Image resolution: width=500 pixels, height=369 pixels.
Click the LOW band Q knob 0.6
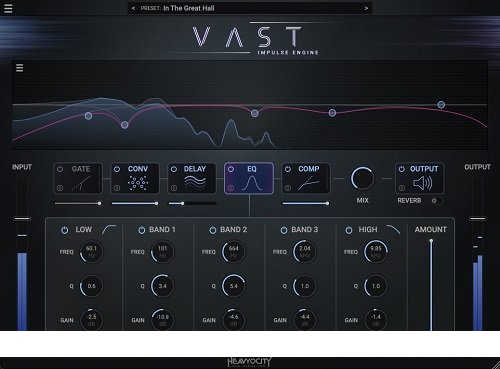tap(91, 286)
